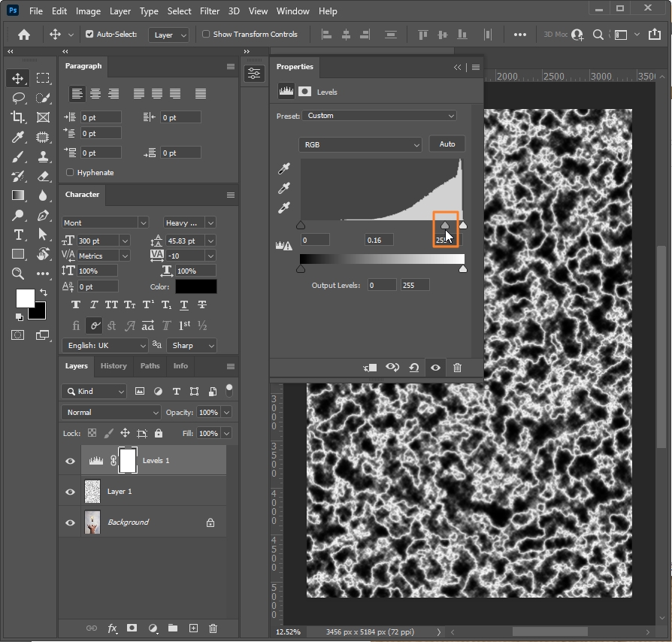Toggle the all caps text style button
Viewport: 672px width, 642px height.
111,305
